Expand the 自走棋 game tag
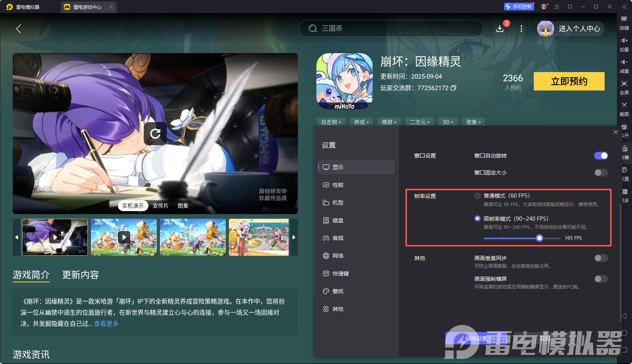Viewport: 632px width, 364px height. click(331, 122)
